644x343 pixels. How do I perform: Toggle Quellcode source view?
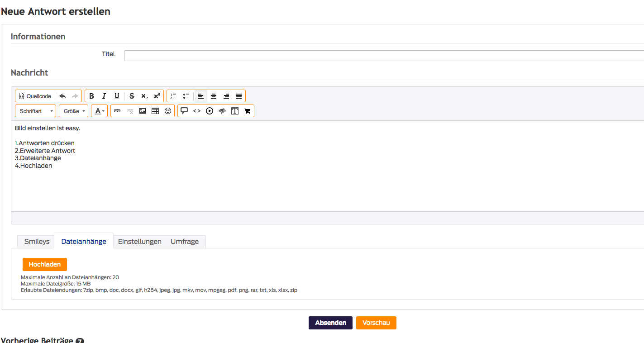pyautogui.click(x=35, y=96)
